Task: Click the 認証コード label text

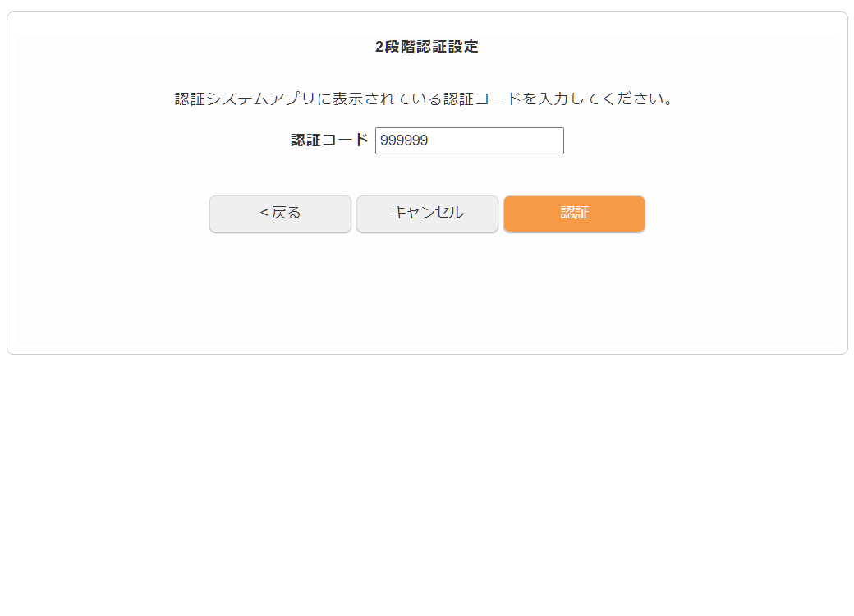Action: 329,140
